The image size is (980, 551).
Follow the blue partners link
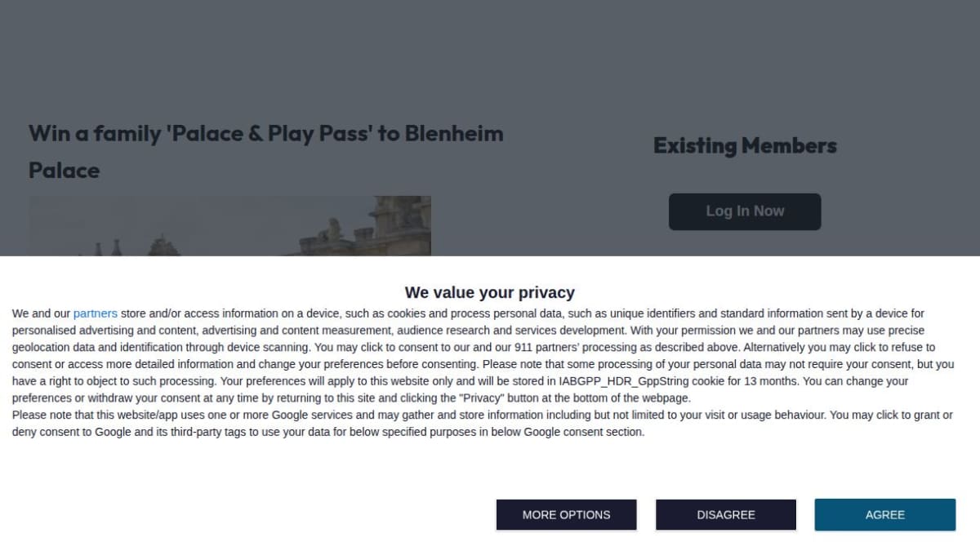click(x=96, y=313)
